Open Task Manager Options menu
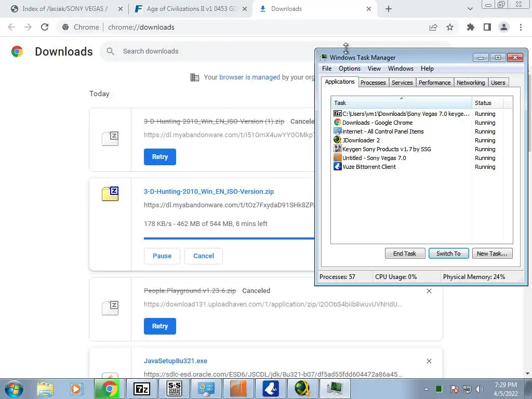Image resolution: width=532 pixels, height=399 pixels. 350,69
